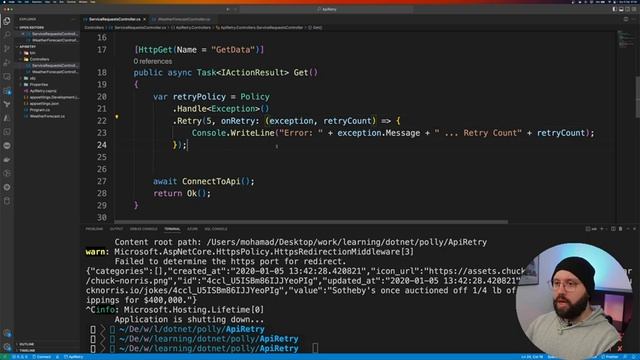Open the Remote Explorer view icon
The width and height of the screenshot is (640, 360).
tap(7, 77)
